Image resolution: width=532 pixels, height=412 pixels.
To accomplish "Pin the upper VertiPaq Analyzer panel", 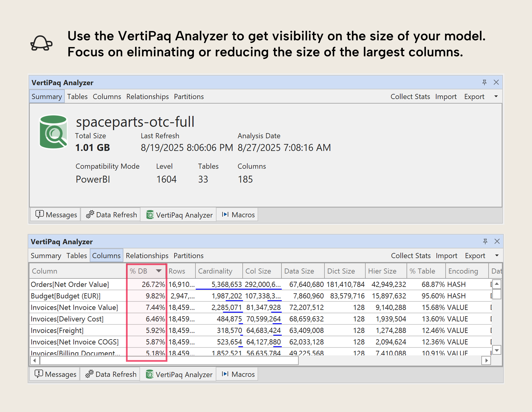I will click(x=484, y=82).
